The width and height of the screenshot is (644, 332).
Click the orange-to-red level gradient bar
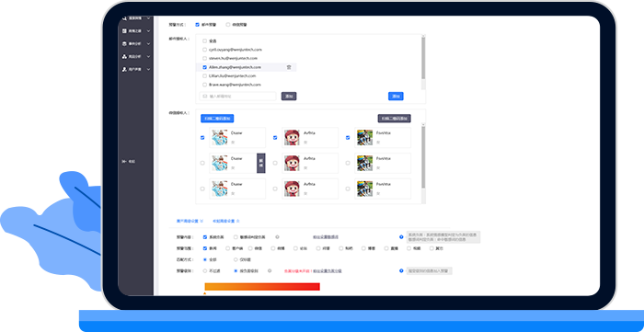click(262, 287)
